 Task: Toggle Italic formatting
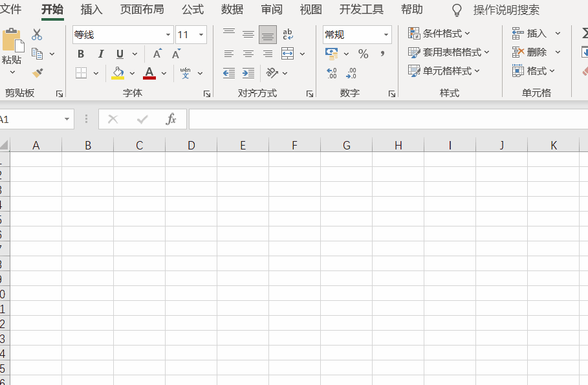(x=100, y=54)
